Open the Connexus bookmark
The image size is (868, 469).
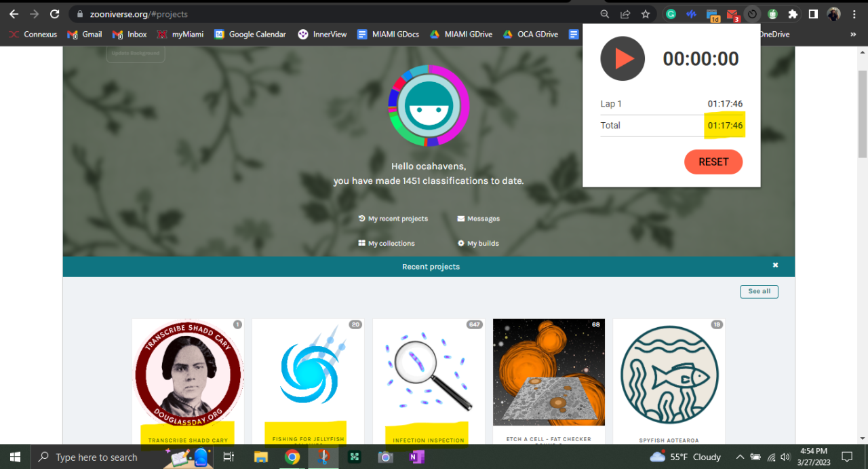(x=33, y=34)
